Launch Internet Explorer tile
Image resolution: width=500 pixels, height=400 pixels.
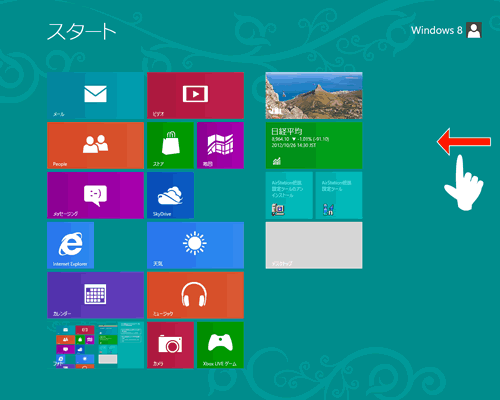70,245
